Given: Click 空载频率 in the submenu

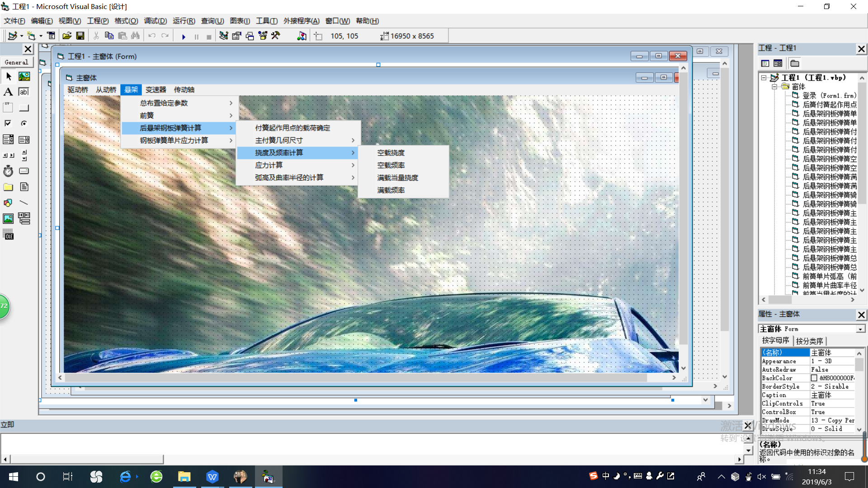Looking at the screenshot, I should pyautogui.click(x=391, y=165).
